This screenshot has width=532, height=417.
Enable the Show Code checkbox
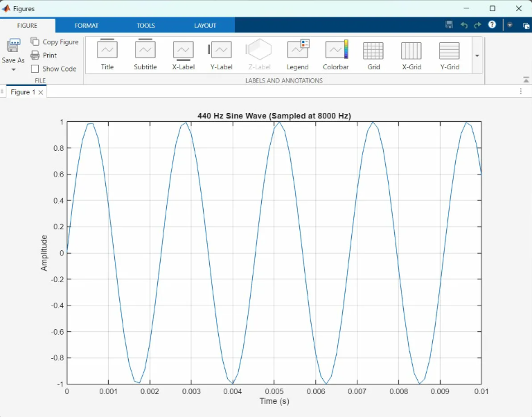coord(35,69)
